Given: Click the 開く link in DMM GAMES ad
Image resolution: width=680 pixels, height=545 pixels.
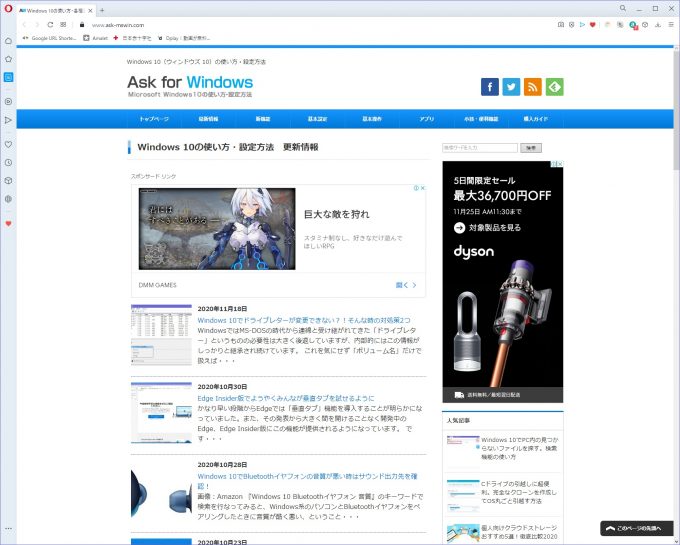Looking at the screenshot, I should click(406, 285).
